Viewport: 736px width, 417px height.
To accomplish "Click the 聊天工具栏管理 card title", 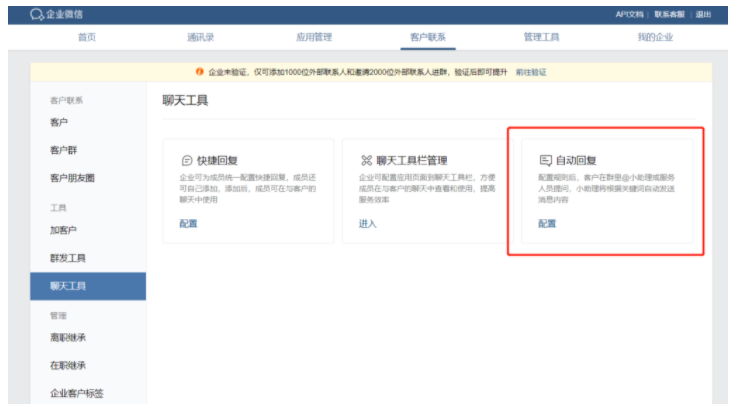I will pyautogui.click(x=412, y=161).
